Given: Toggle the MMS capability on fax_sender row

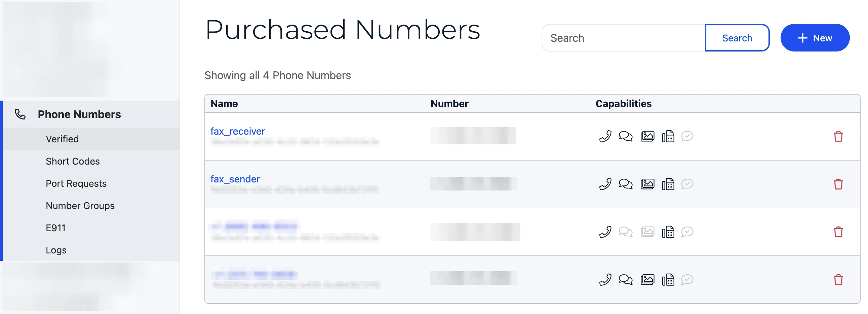Looking at the screenshot, I should click(647, 184).
